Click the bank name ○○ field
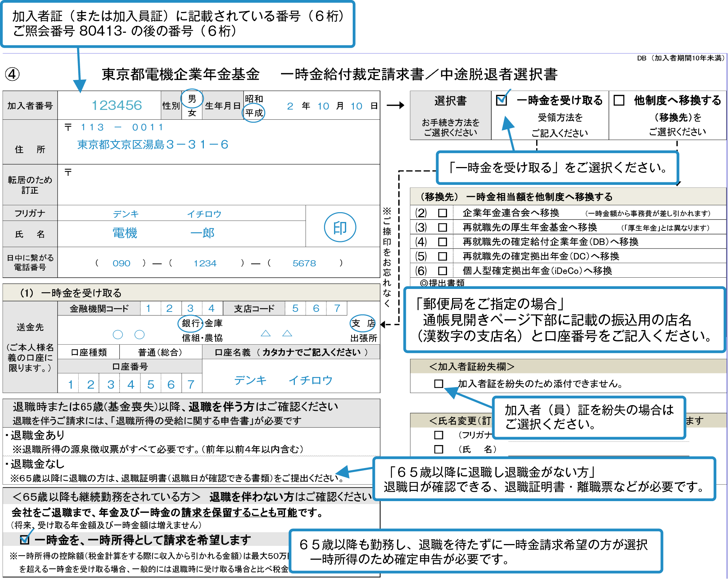 (128, 334)
